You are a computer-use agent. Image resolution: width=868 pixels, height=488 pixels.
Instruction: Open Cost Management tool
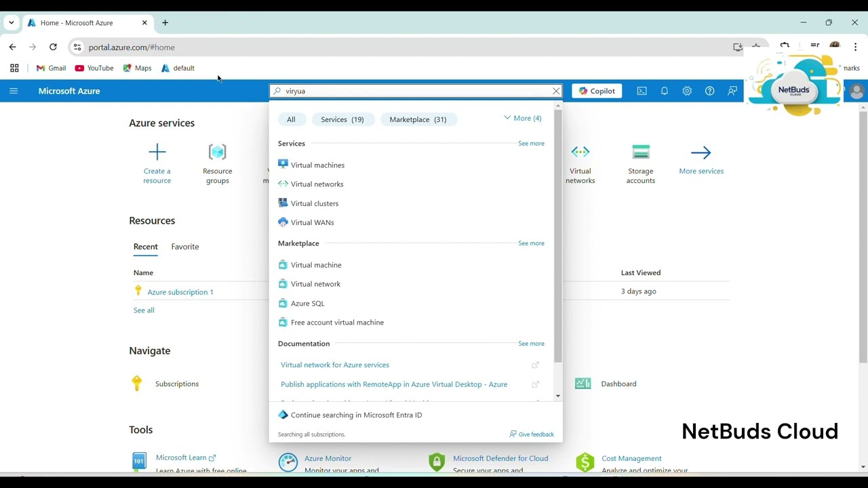pos(631,458)
